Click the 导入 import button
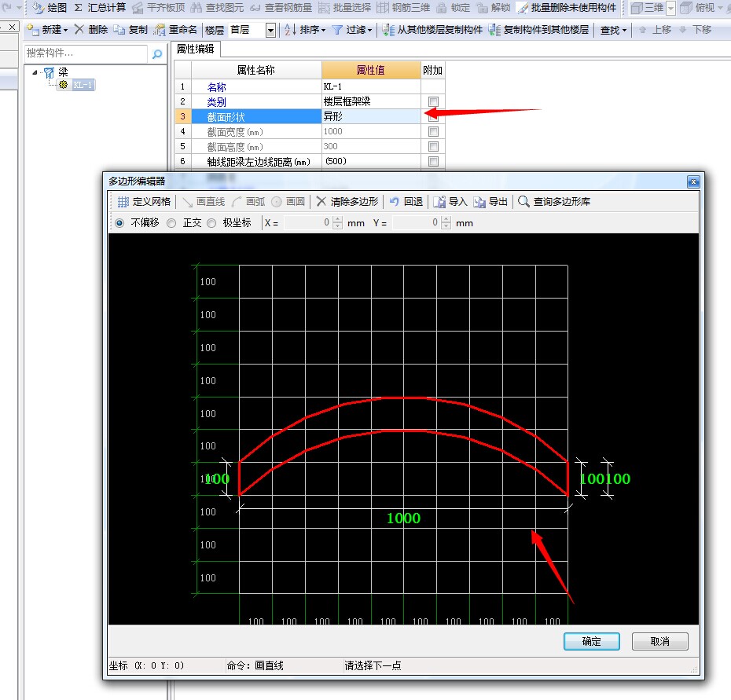Image resolution: width=731 pixels, height=700 pixels. pos(450,202)
